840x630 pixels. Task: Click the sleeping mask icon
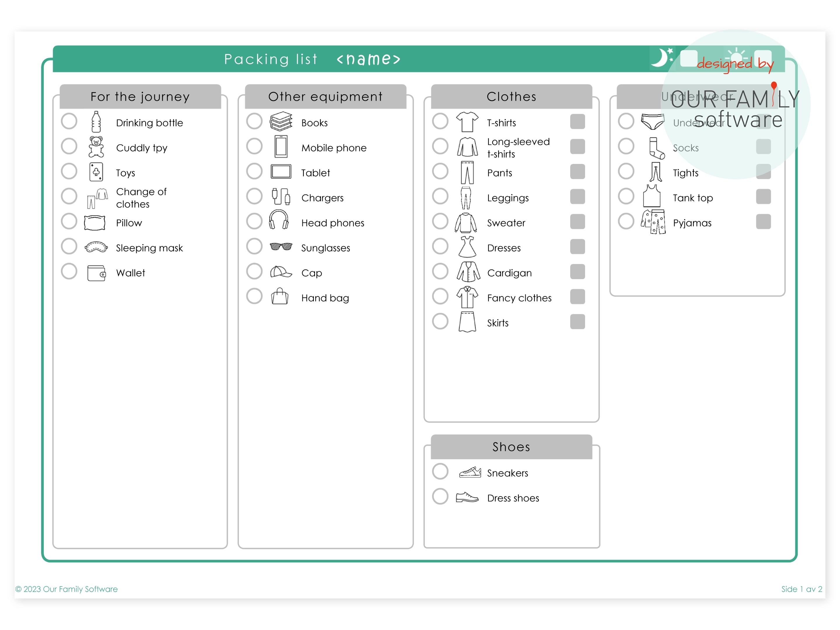[96, 247]
